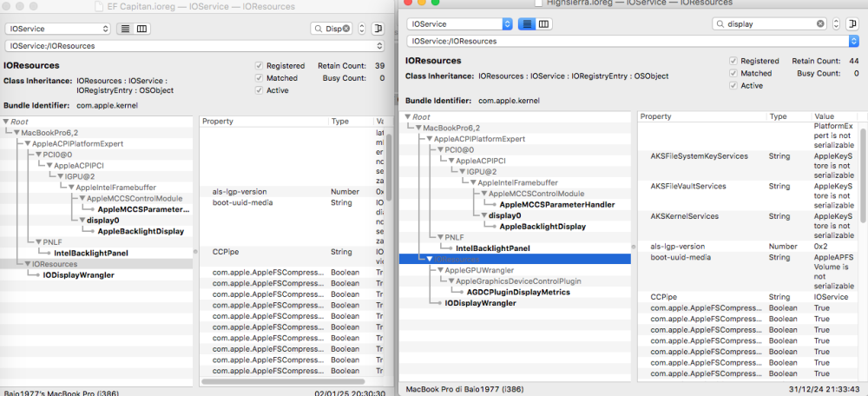The height and width of the screenshot is (396, 868).
Task: Select als-lgp-version row in High Sierra window
Action: click(748, 247)
